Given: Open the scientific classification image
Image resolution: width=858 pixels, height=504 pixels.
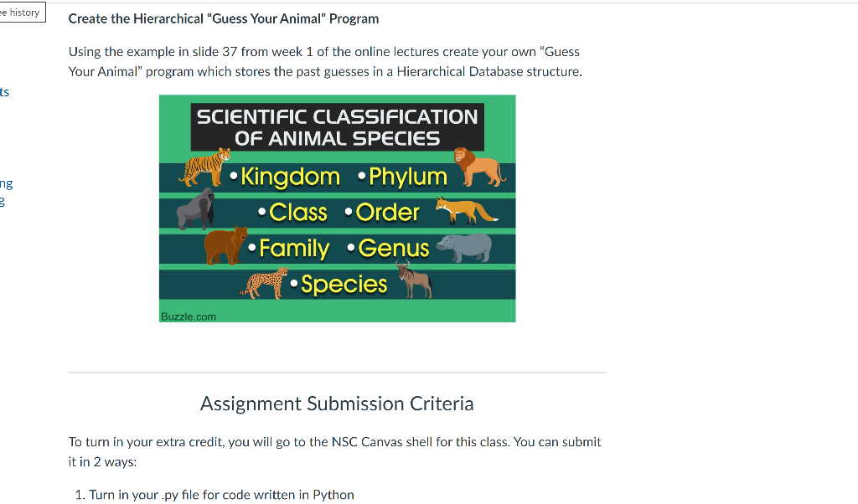Looking at the screenshot, I should 337,208.
